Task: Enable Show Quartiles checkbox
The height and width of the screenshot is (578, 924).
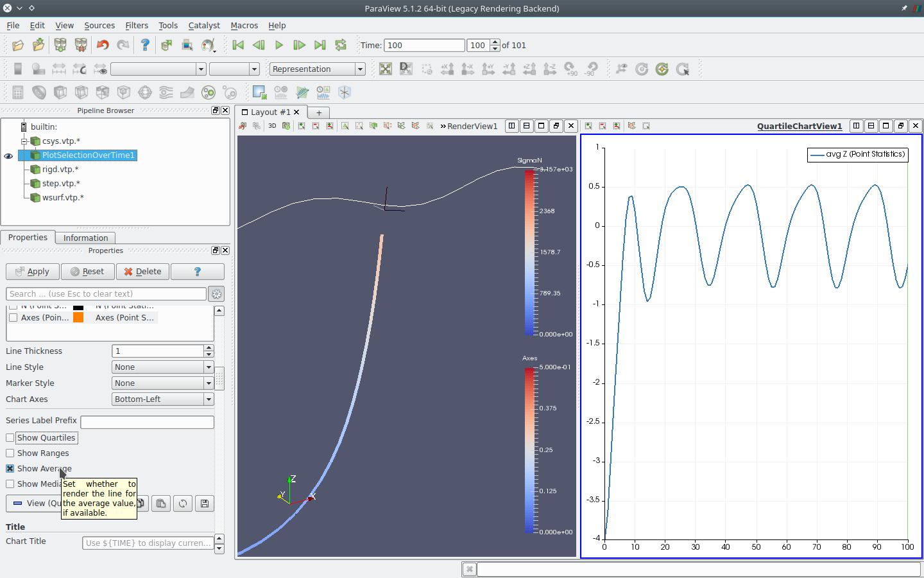Action: tap(10, 438)
